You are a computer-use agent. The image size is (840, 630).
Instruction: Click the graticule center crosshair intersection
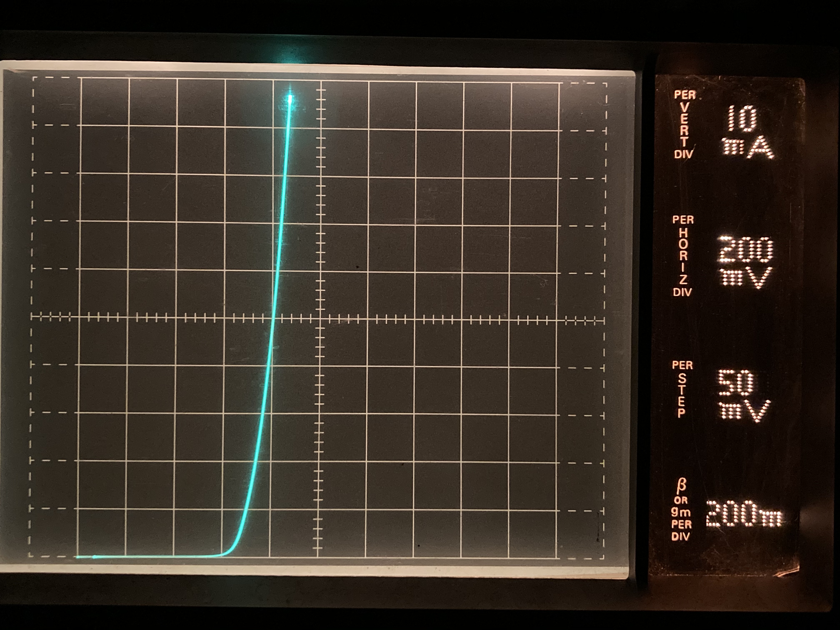pos(320,319)
